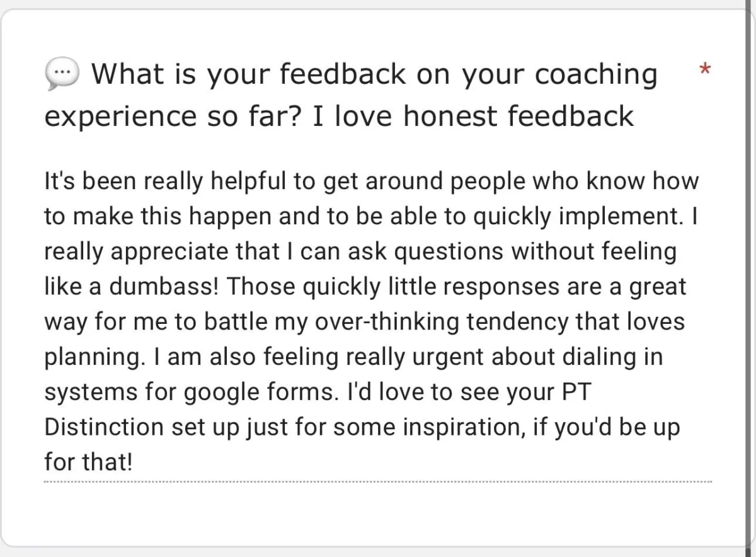Click the word 'coaching' in the question title
756x557 pixels.
tap(595, 75)
